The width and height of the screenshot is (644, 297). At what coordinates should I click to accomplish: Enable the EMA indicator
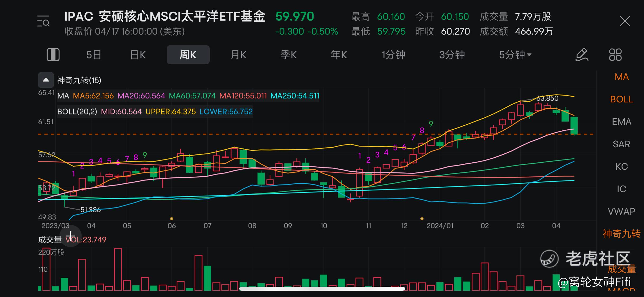(x=622, y=122)
